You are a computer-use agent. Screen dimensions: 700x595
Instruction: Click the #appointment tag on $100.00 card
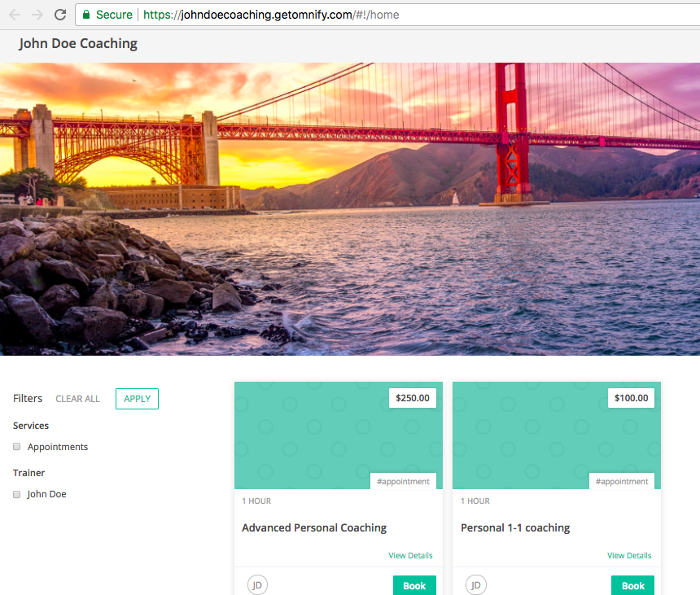coord(622,481)
